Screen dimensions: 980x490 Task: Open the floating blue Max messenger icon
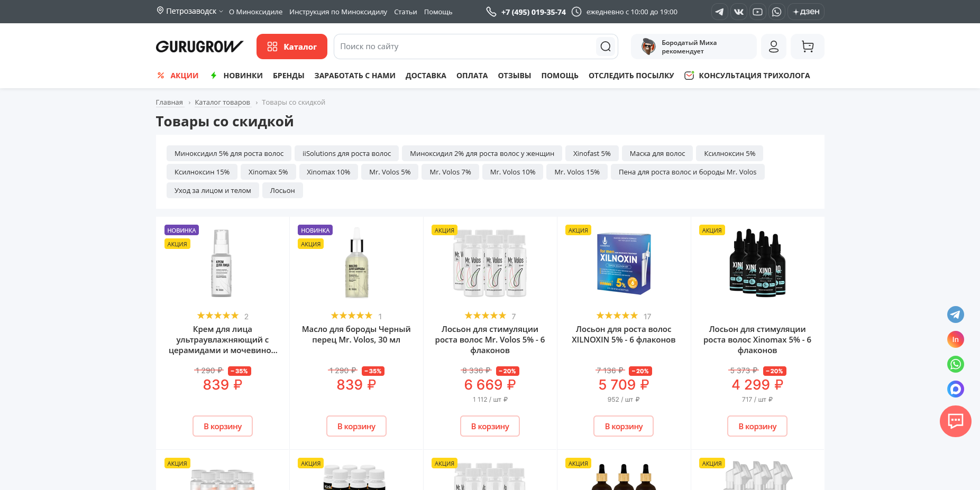click(955, 389)
